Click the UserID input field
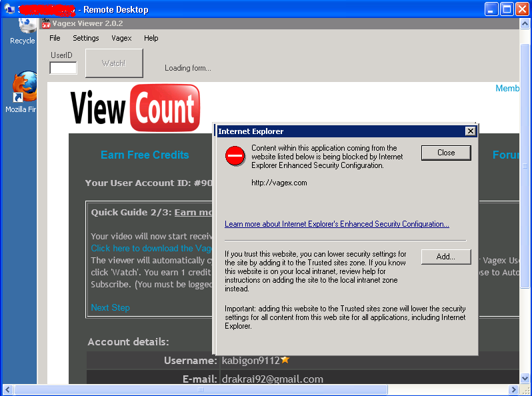This screenshot has height=396, width=532. click(x=63, y=67)
